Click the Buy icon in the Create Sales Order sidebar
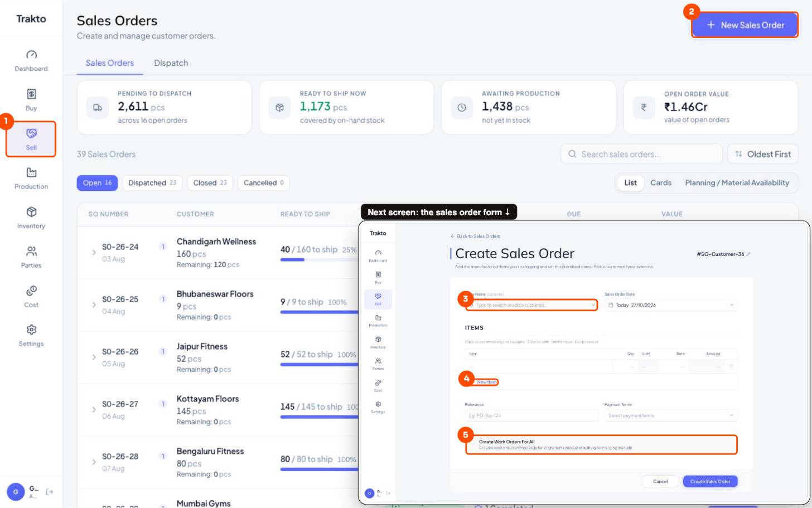The image size is (812, 508). (378, 274)
